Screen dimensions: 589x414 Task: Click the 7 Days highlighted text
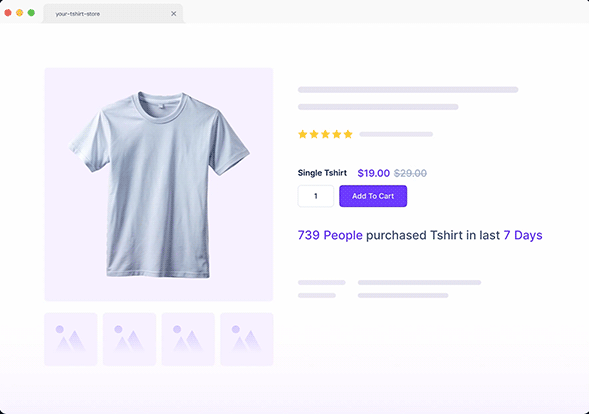(x=523, y=235)
